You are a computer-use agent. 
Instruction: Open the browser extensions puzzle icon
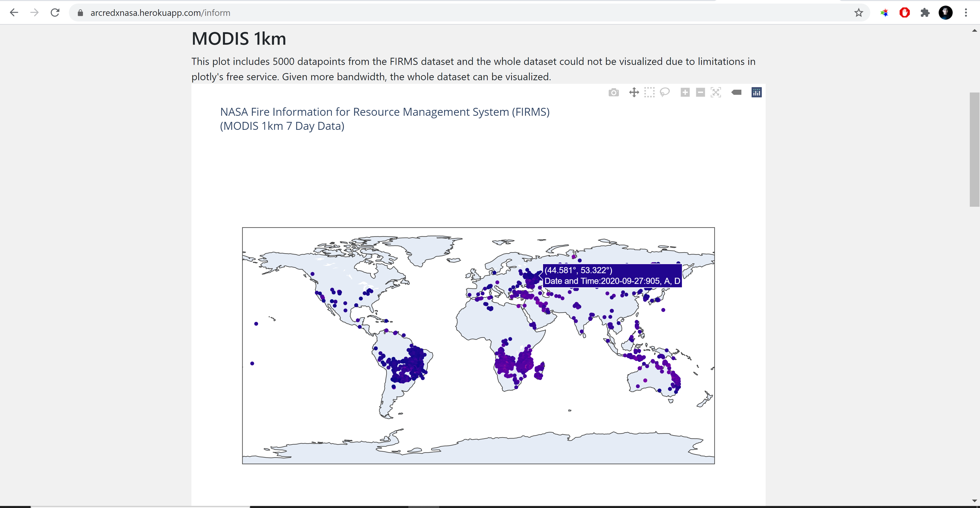925,13
